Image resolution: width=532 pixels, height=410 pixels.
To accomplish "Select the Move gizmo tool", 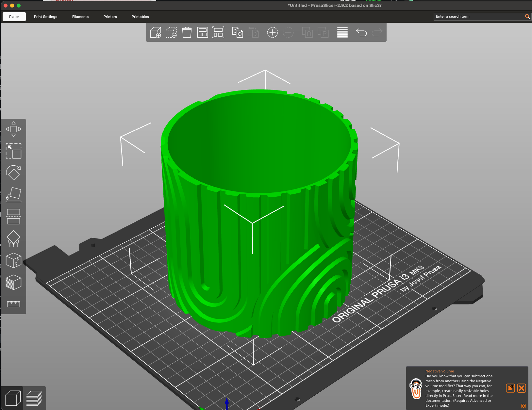I will point(13,129).
